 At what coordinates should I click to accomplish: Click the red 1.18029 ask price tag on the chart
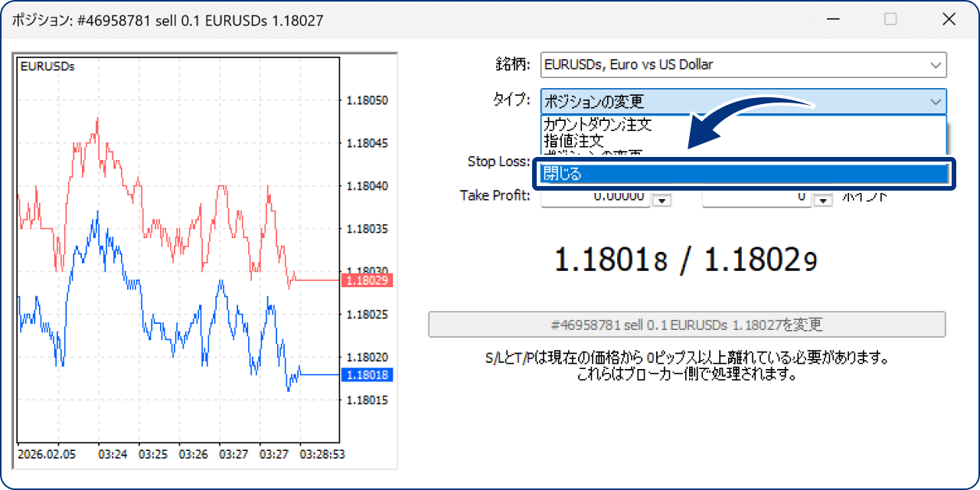367,281
